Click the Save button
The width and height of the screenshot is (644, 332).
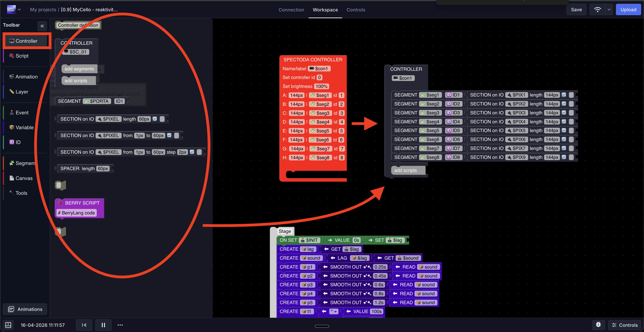click(576, 9)
